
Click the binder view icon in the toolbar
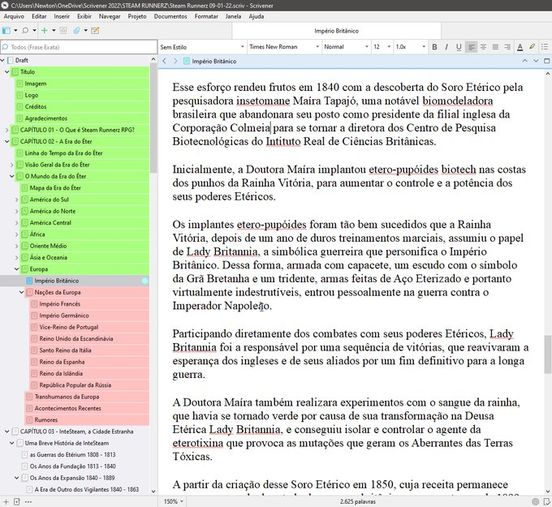[x=6, y=30]
